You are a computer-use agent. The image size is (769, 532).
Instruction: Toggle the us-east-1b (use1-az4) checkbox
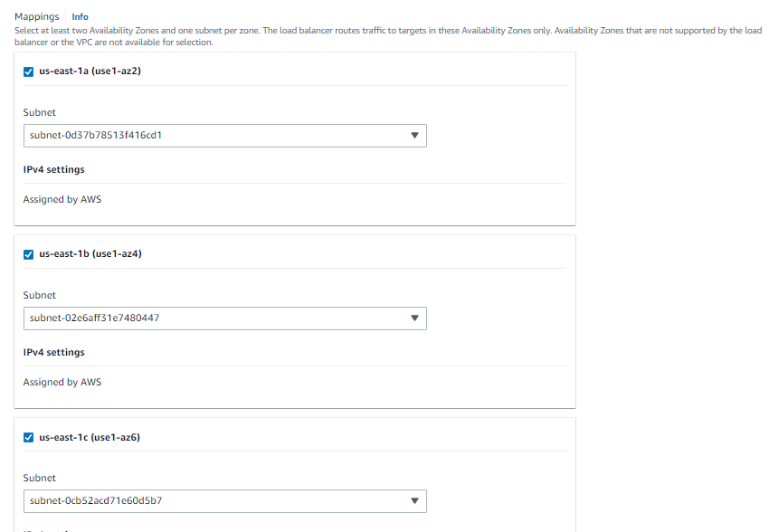pos(28,254)
